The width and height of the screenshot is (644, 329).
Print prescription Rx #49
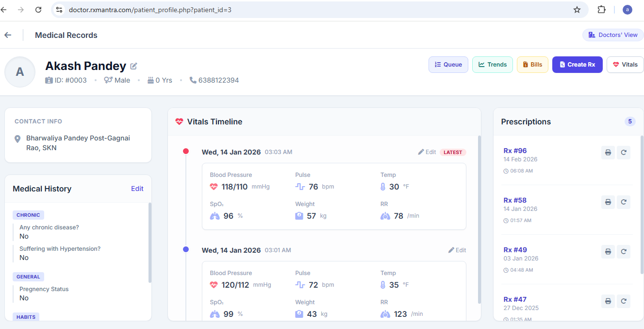coord(608,252)
